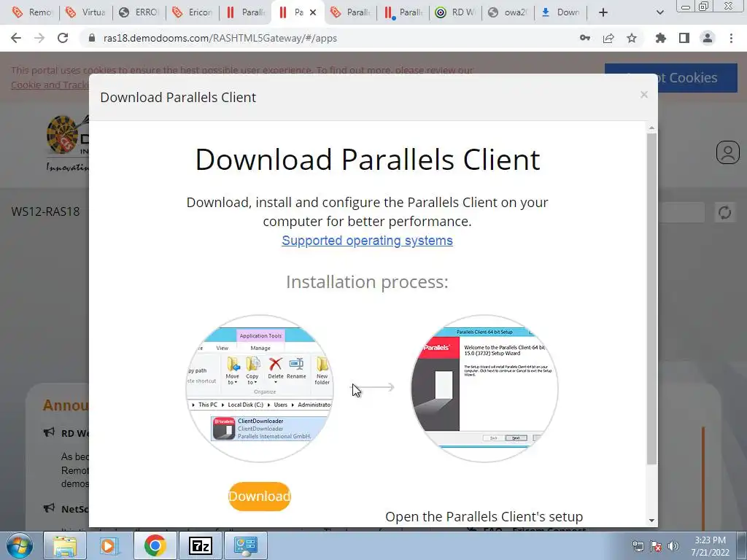Viewport: 747px width, 560px height.
Task: Close the Download Parallels Client dialog
Action: click(644, 95)
